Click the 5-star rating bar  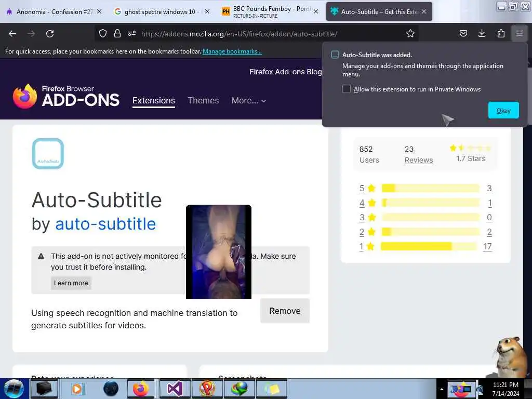pyautogui.click(x=431, y=188)
